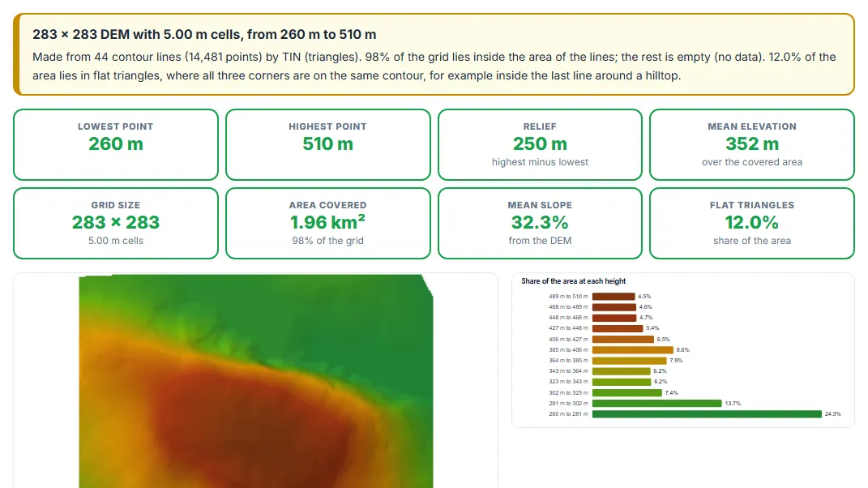
Task: Click the "448 m to 468 m" axis label
Action: pos(568,318)
